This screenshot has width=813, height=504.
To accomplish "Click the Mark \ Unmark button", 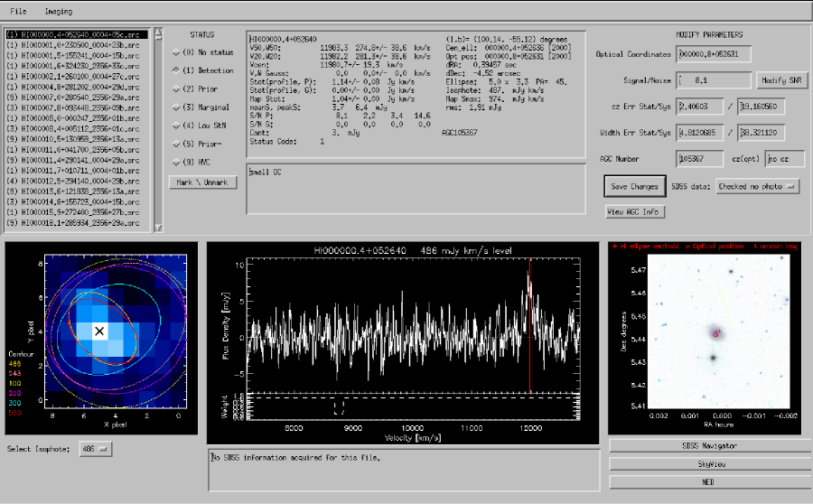I will (x=203, y=182).
